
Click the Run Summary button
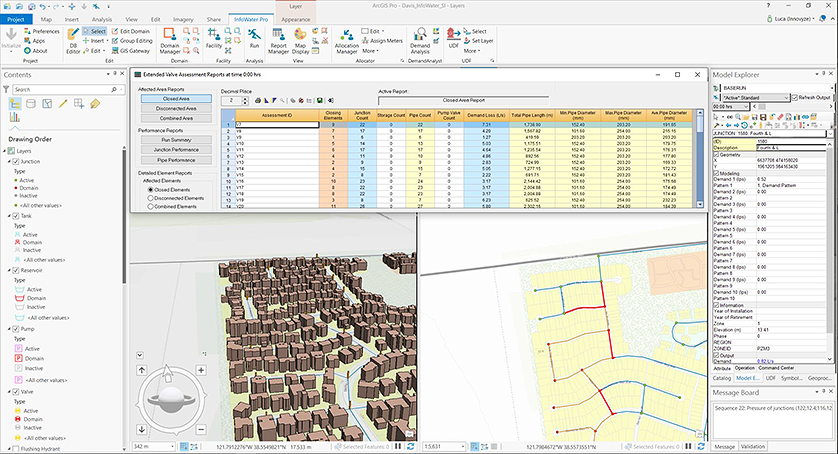tap(176, 140)
